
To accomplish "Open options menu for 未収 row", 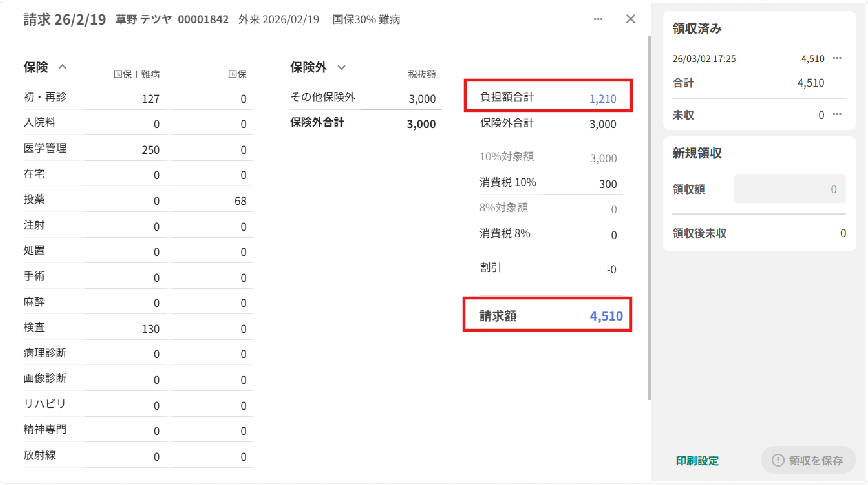I will (837, 115).
